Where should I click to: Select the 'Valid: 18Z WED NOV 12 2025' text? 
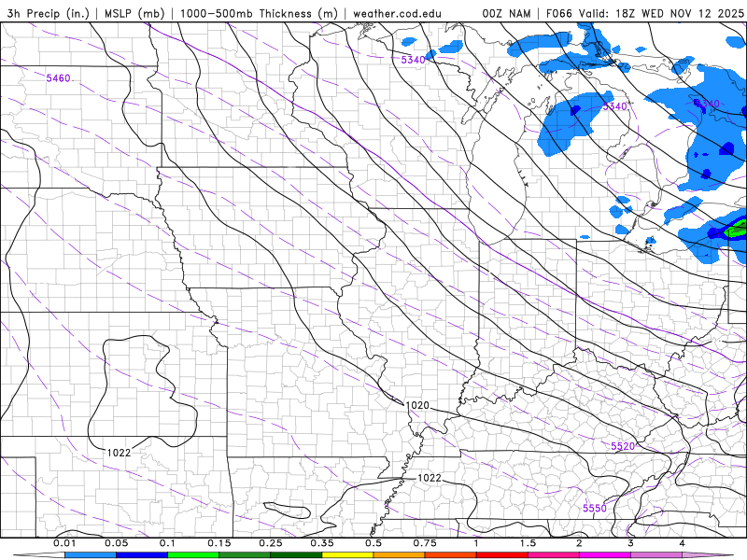pos(661,13)
